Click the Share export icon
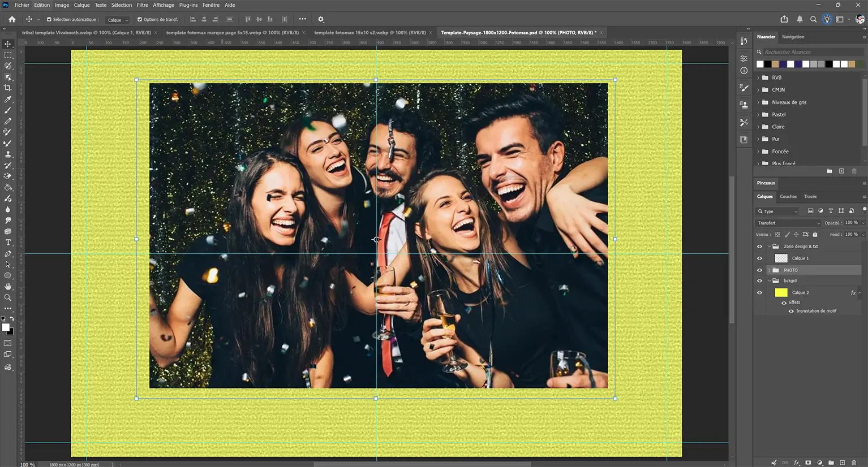The height and width of the screenshot is (467, 868). (784, 19)
